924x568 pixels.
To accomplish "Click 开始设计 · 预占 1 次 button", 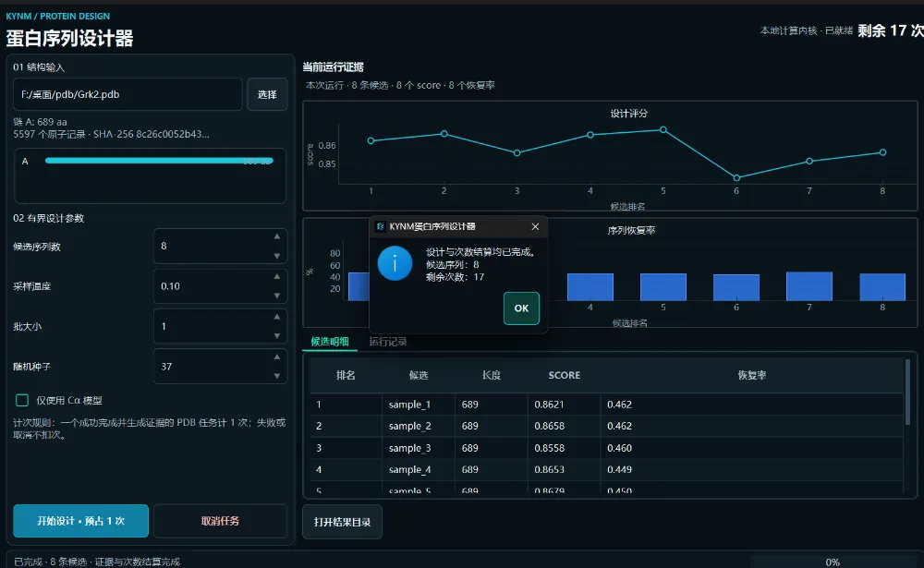I will [80, 521].
